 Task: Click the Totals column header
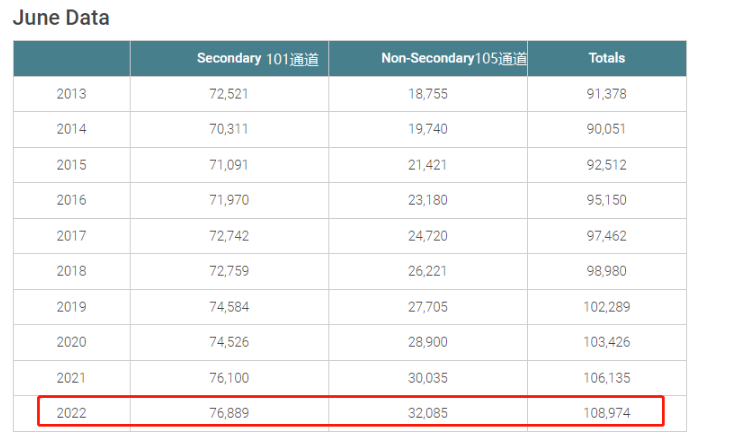[606, 58]
